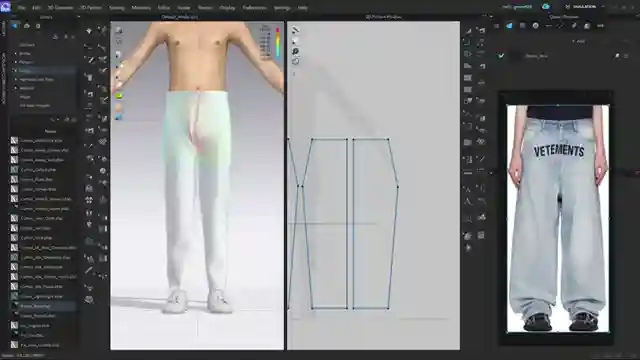Click the Vetements jeans reference image
The image size is (640, 360).
tap(558, 218)
